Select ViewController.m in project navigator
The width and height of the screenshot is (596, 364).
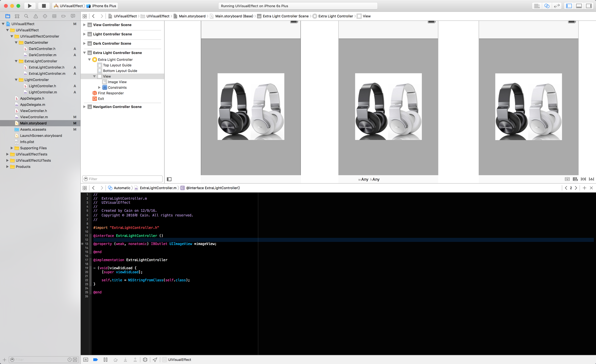pos(34,117)
